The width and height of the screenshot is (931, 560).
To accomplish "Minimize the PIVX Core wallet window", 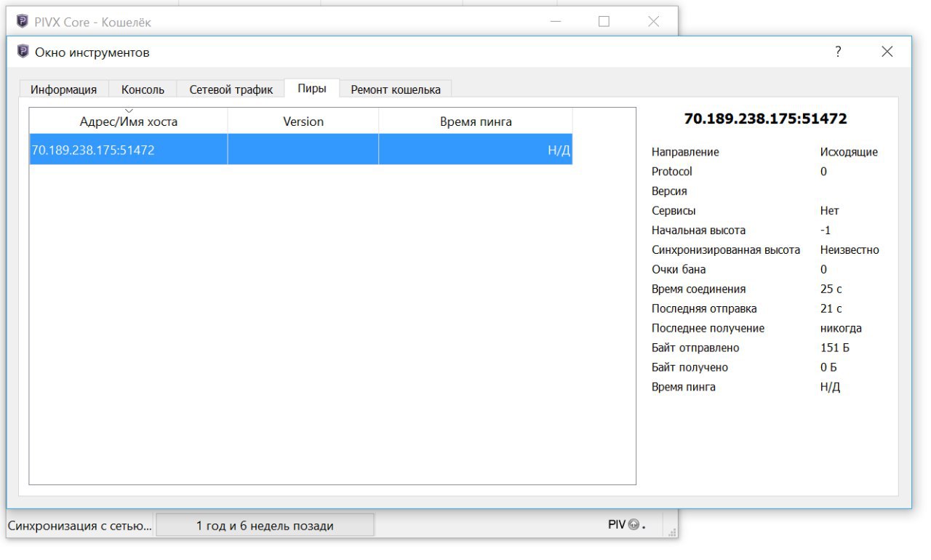I will pos(556,22).
